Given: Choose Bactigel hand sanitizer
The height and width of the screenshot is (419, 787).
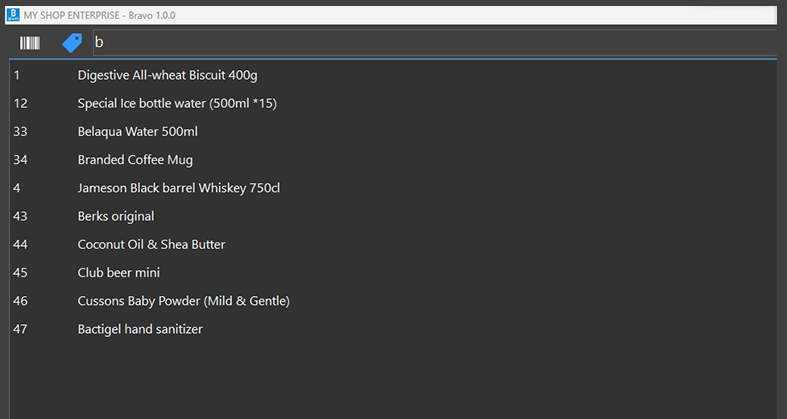Looking at the screenshot, I should (140, 328).
